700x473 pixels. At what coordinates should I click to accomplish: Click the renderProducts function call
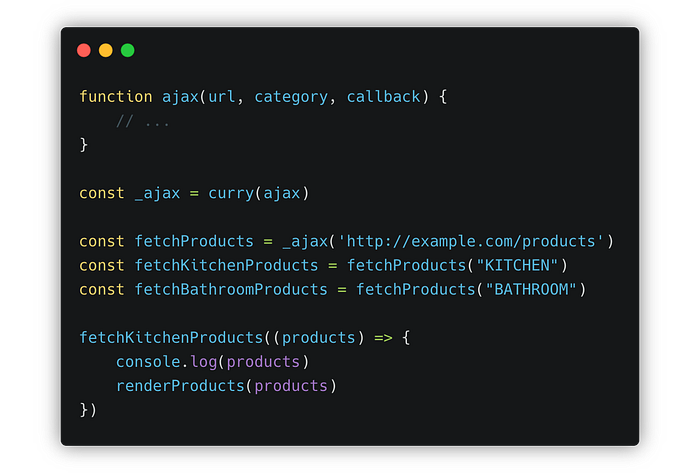coord(180,386)
